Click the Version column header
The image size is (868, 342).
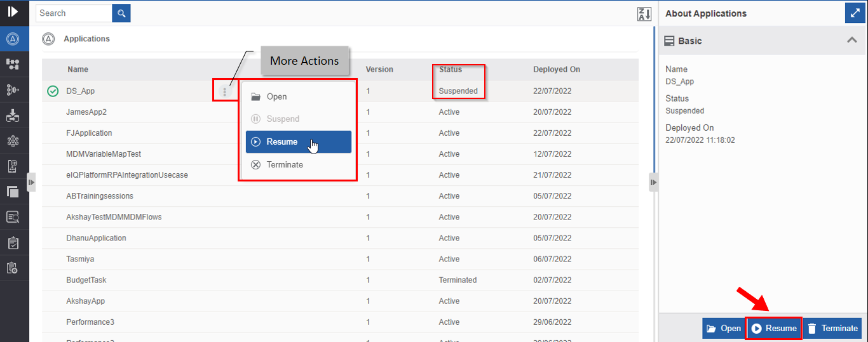click(379, 69)
